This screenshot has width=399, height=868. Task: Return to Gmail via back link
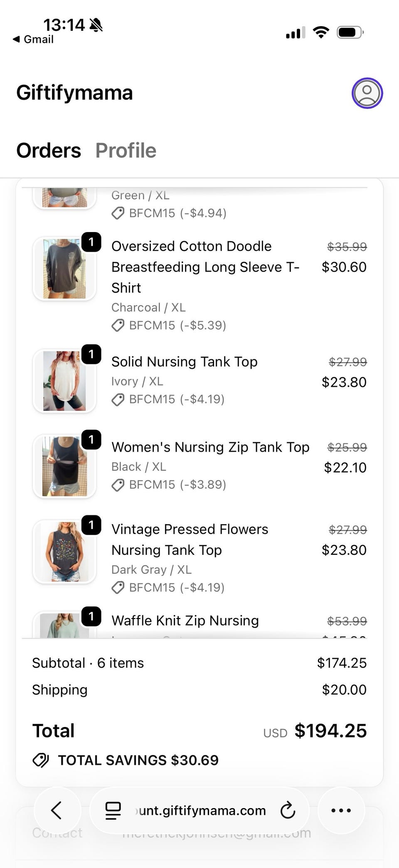tap(33, 39)
